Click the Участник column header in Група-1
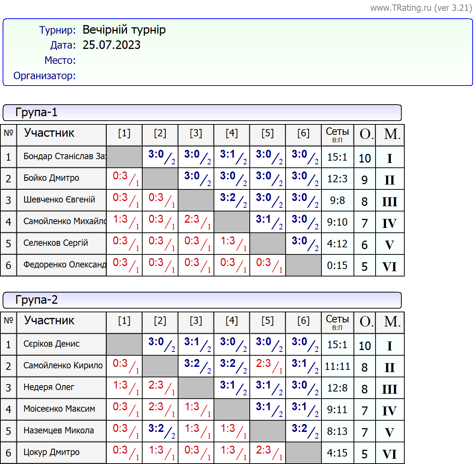Viewport: 476px width, 464px height. tap(49, 133)
